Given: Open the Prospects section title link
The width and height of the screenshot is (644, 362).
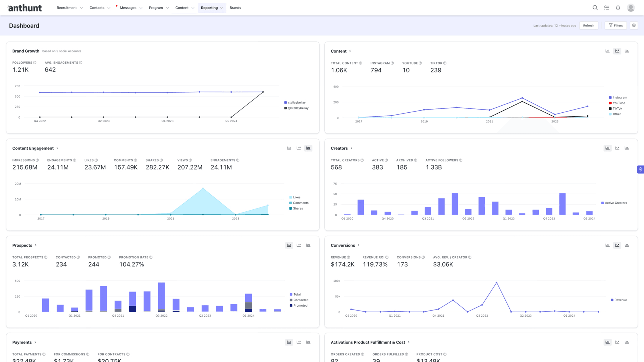Looking at the screenshot, I should (22, 245).
